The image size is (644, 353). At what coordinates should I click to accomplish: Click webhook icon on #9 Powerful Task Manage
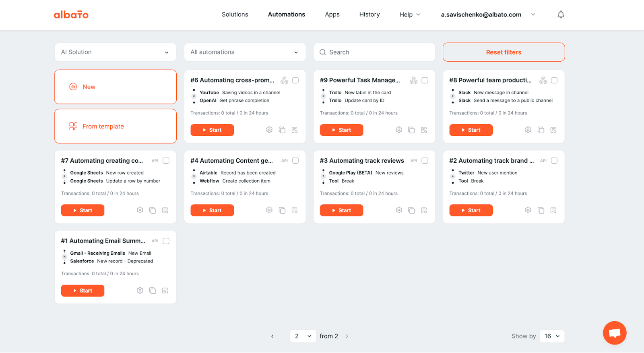click(x=413, y=80)
